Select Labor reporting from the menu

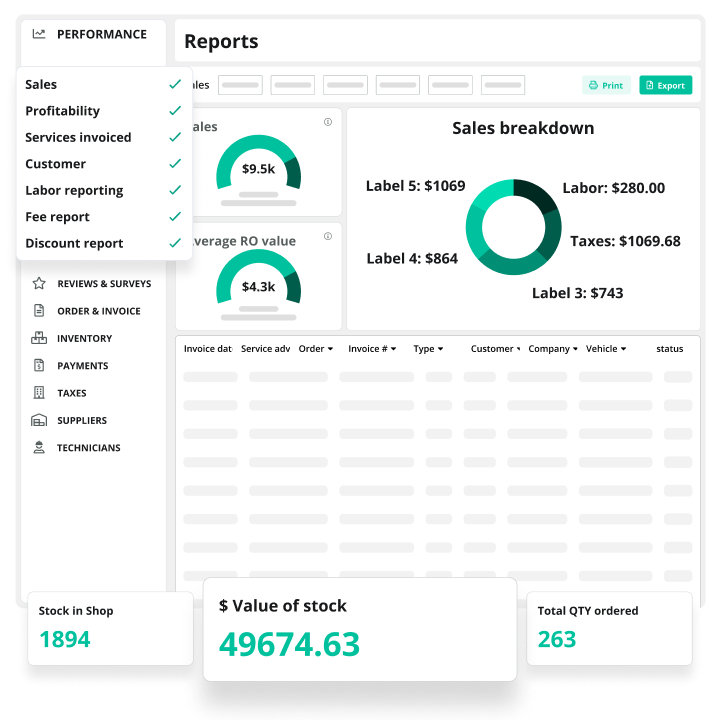(x=74, y=190)
